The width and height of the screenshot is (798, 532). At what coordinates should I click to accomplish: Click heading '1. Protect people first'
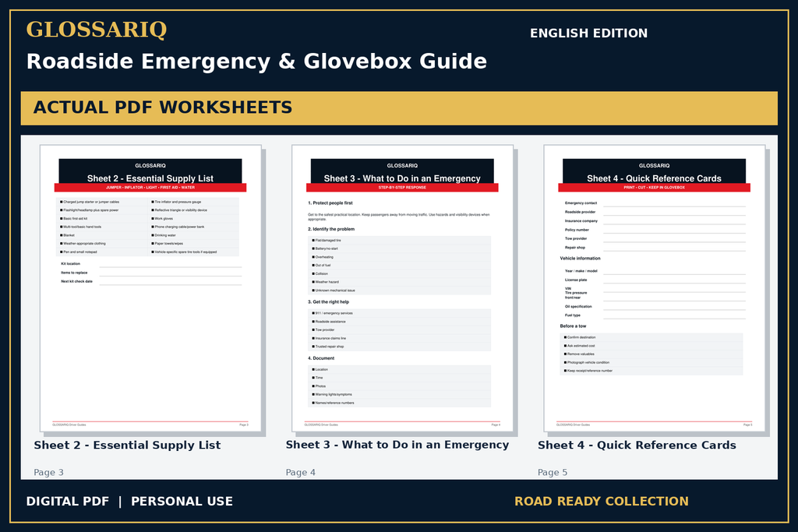(x=330, y=203)
